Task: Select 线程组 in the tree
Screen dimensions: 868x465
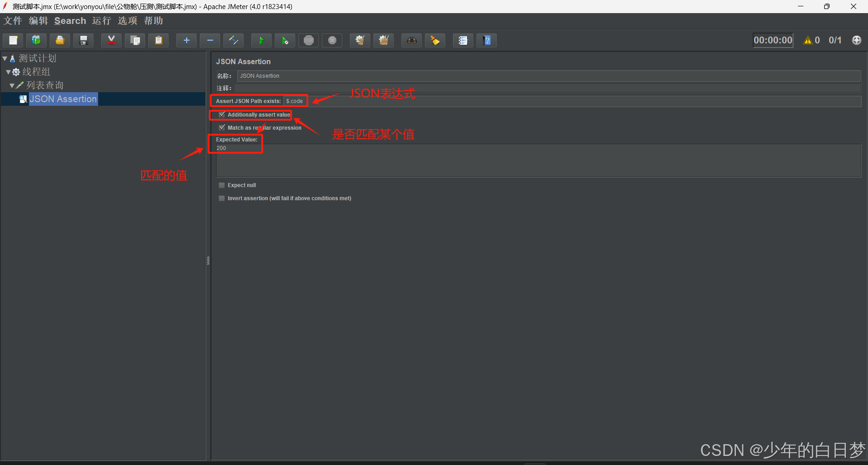Action: [x=36, y=72]
